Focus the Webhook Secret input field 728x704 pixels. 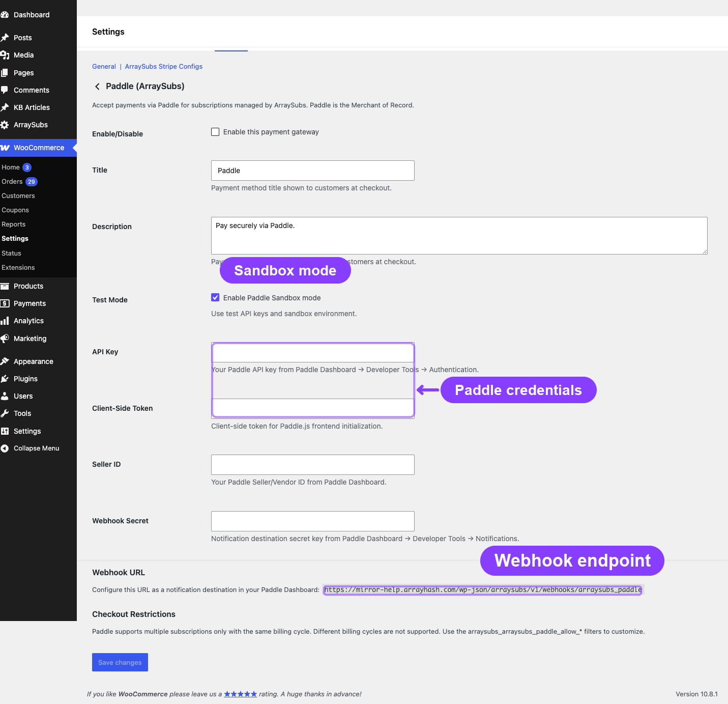click(x=313, y=521)
